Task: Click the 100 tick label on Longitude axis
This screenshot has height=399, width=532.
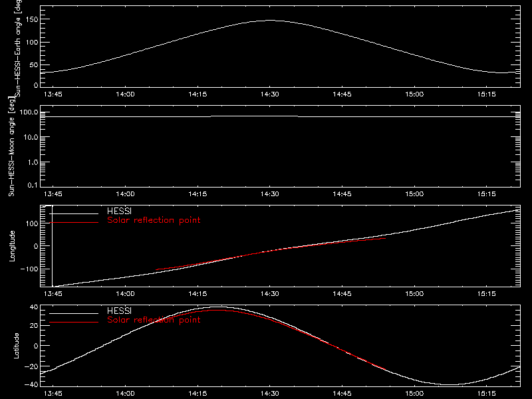Action: [x=32, y=223]
